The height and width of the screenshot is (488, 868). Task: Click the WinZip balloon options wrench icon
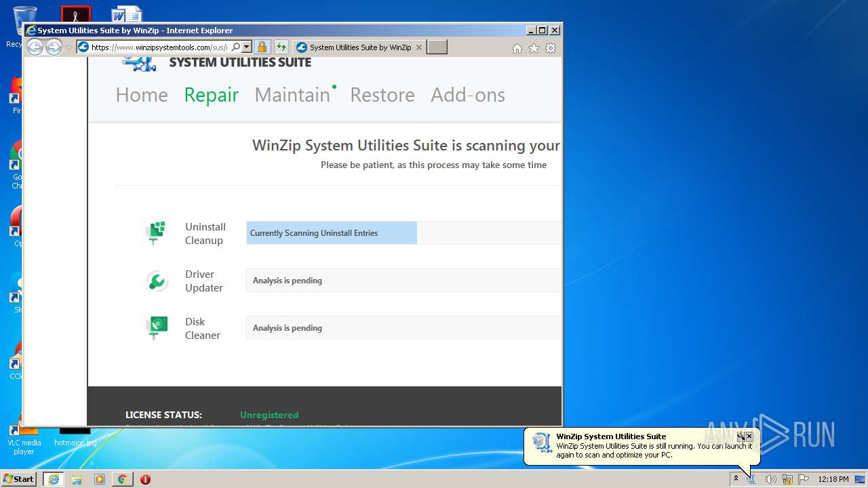click(741, 436)
